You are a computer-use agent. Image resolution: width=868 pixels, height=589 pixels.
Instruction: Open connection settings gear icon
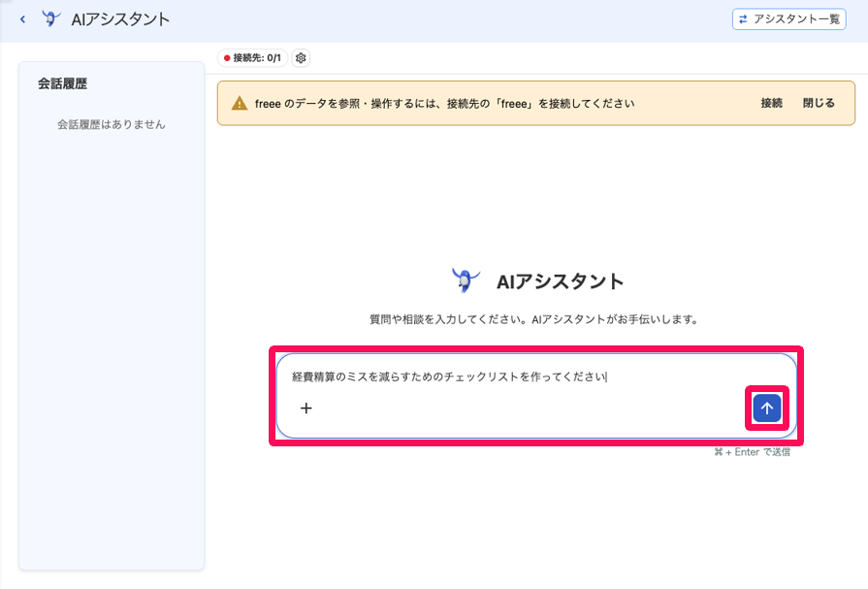[301, 57]
